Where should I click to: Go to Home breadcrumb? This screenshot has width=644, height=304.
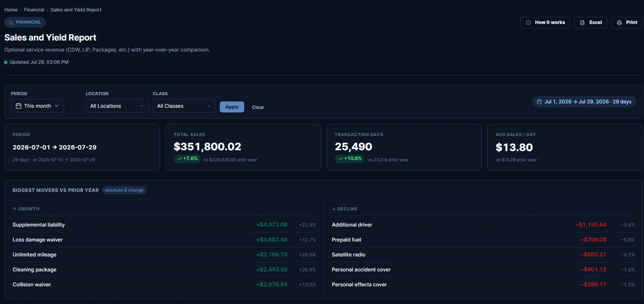point(11,10)
